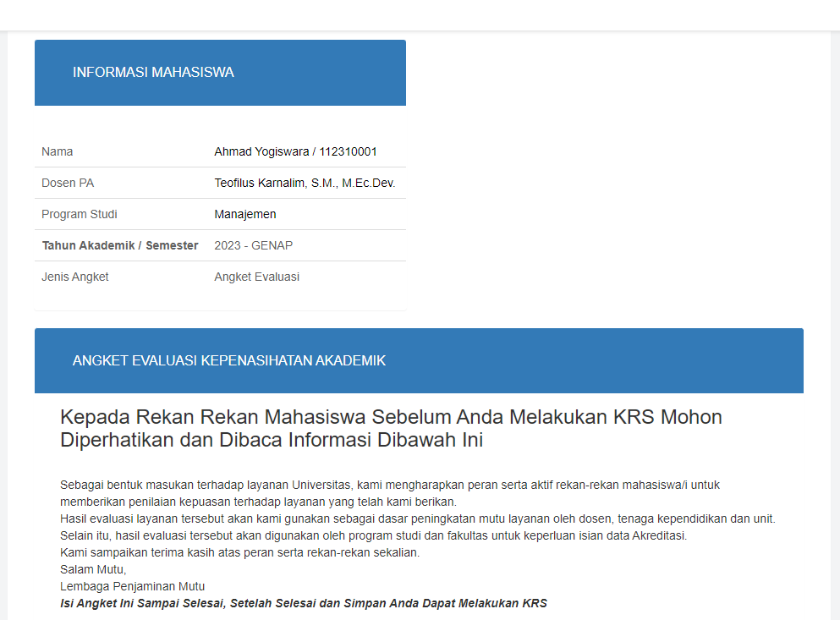
Task: Select the Angket Evaluasi value
Action: point(256,277)
